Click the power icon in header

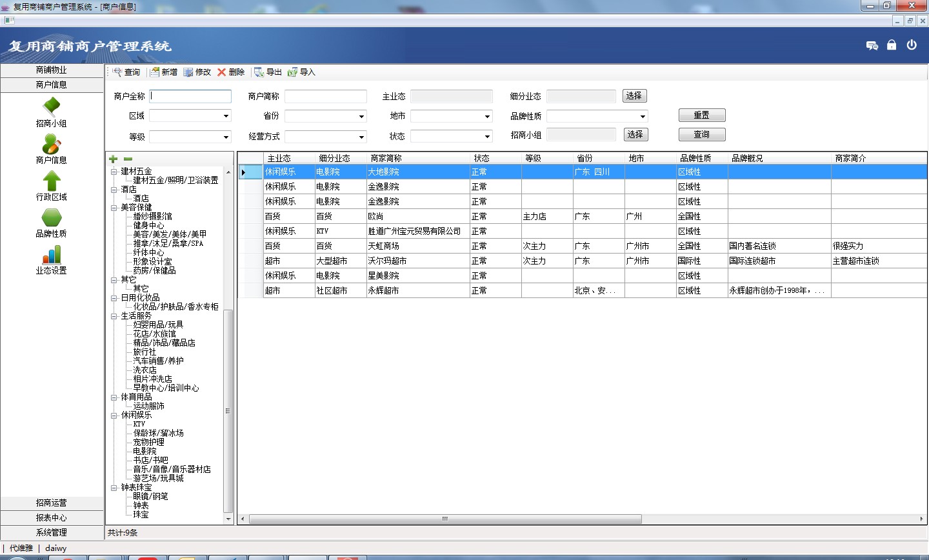click(x=912, y=45)
